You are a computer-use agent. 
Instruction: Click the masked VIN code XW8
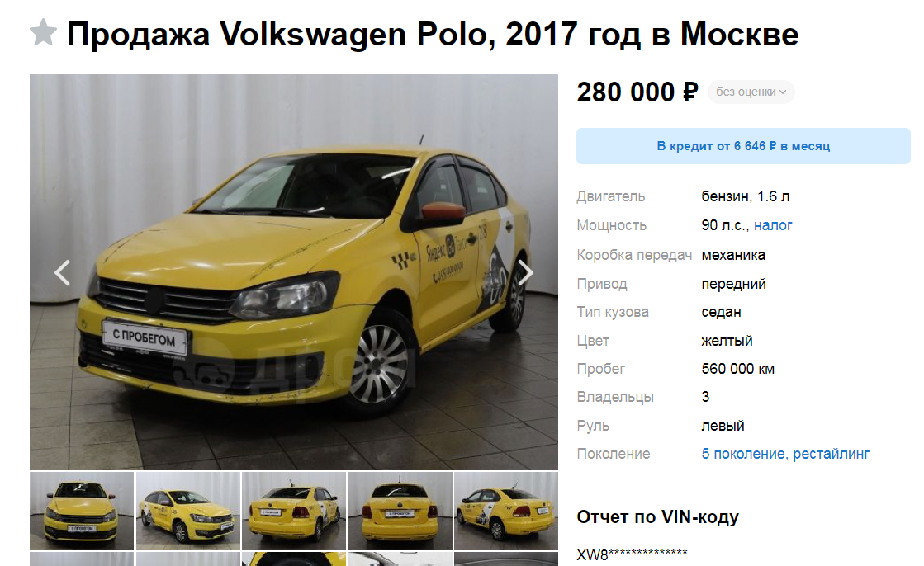tap(632, 554)
